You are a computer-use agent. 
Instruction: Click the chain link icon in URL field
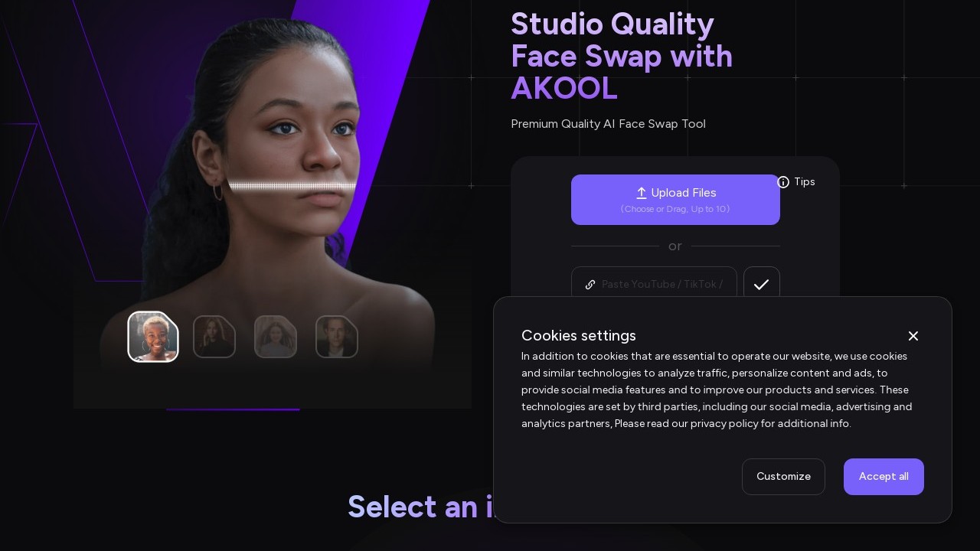[590, 285]
